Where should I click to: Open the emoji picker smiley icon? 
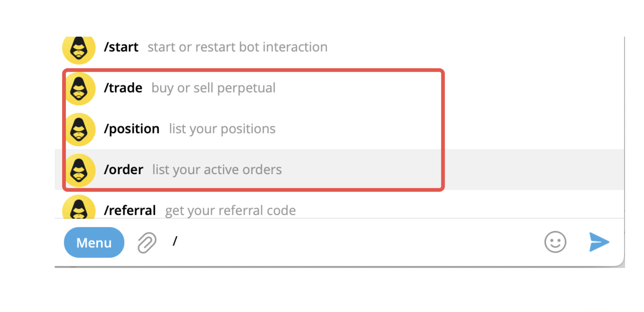555,242
